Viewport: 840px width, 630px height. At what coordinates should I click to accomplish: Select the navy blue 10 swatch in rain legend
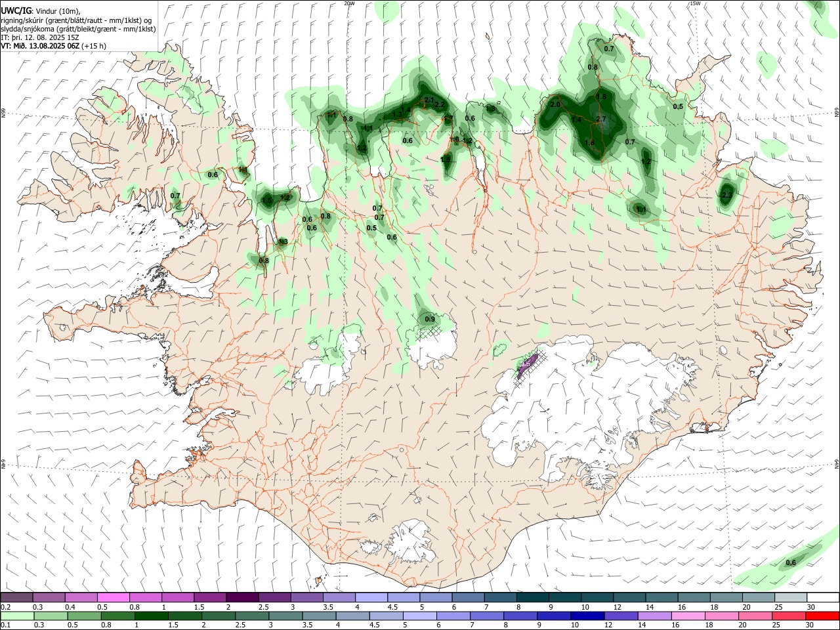[x=586, y=616]
